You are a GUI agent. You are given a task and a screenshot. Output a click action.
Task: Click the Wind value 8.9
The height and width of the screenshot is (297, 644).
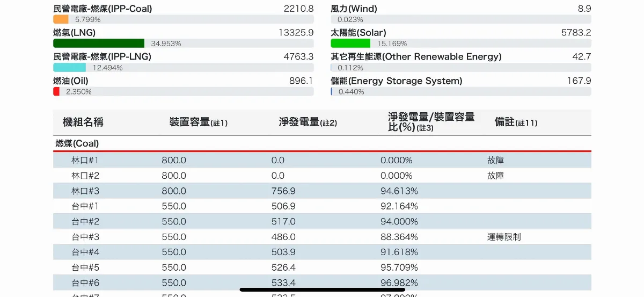point(584,9)
